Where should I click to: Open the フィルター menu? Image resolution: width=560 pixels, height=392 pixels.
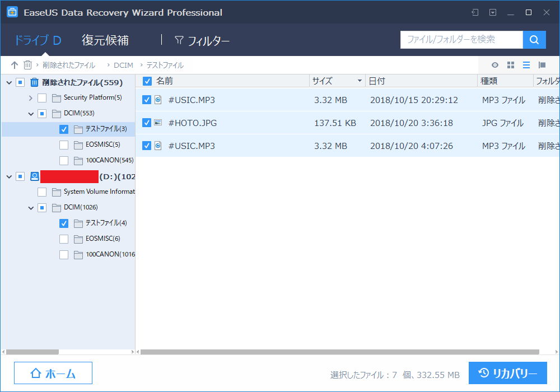point(202,41)
